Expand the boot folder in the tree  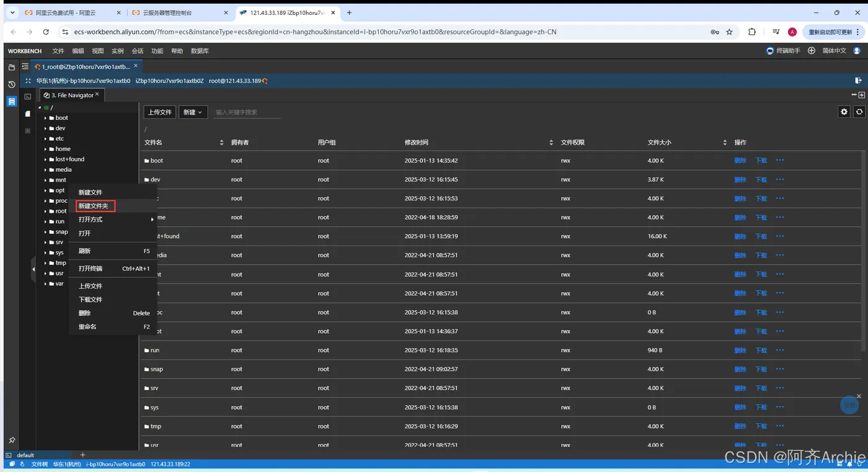[45, 118]
